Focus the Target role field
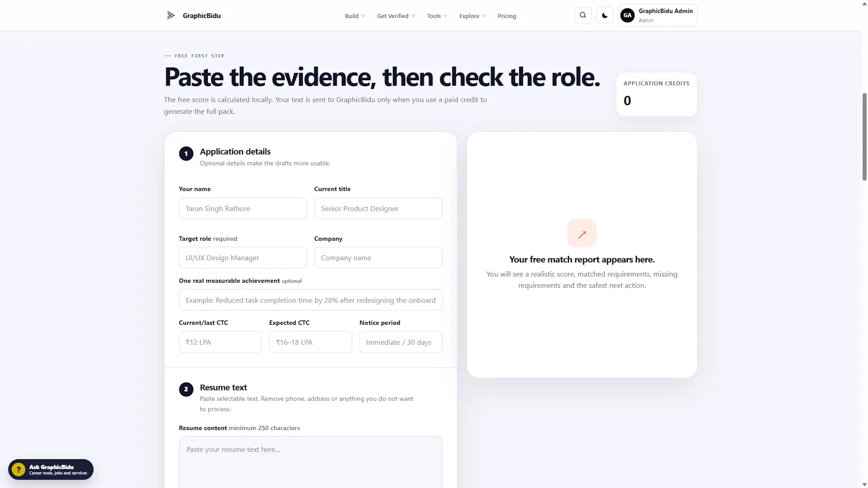The width and height of the screenshot is (868, 488). click(x=243, y=258)
